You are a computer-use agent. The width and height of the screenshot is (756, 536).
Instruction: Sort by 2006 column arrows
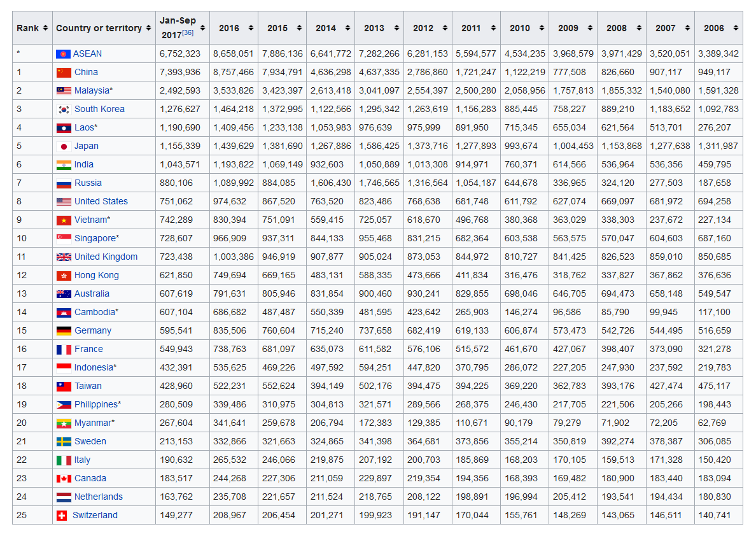736,28
